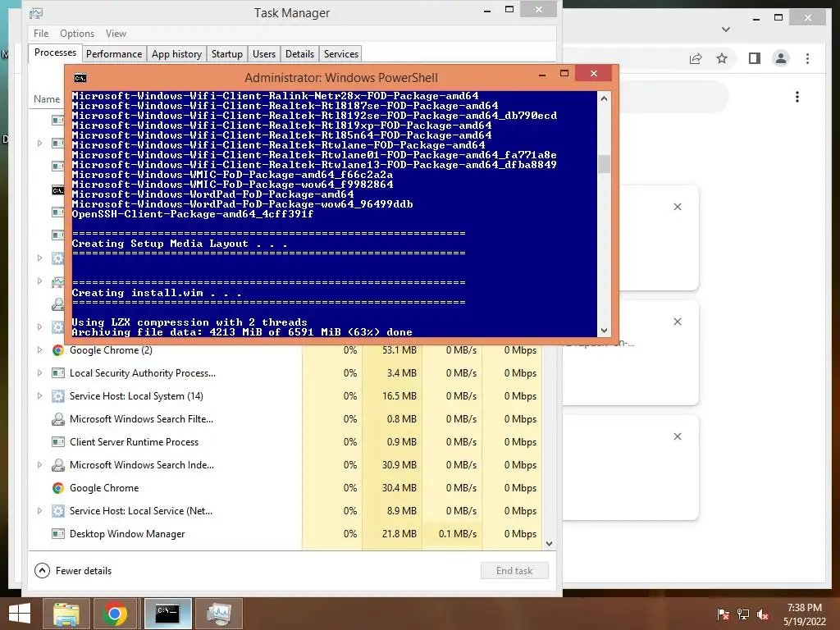Click the Task Manager title bar icon

click(x=36, y=13)
